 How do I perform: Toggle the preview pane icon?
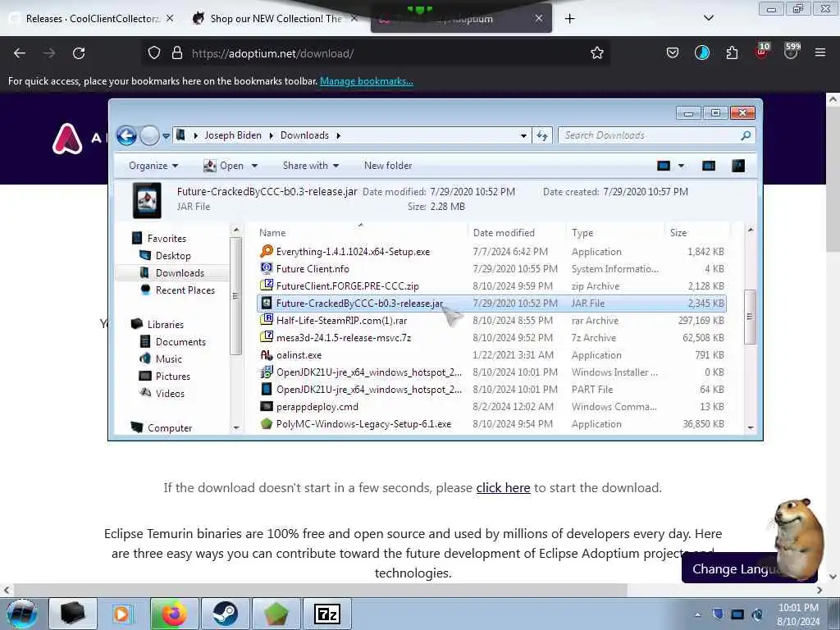(708, 166)
